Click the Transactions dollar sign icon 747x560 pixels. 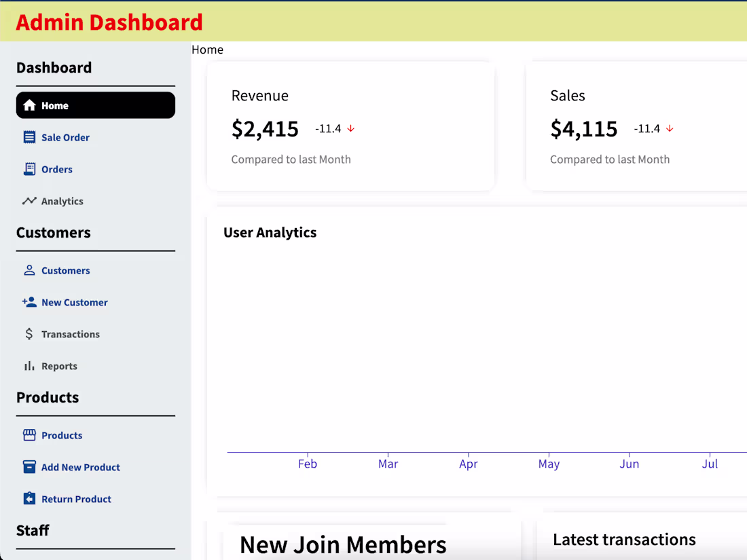click(x=29, y=334)
